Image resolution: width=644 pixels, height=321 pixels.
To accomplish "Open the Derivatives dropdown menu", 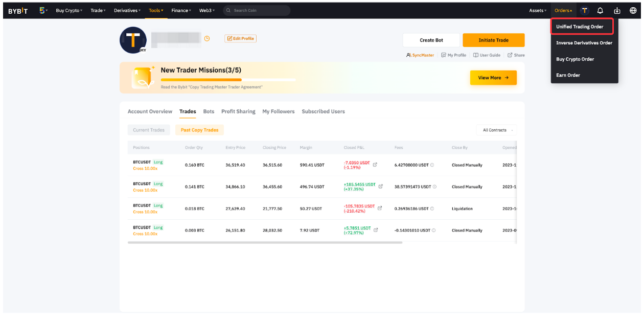I will tap(128, 10).
